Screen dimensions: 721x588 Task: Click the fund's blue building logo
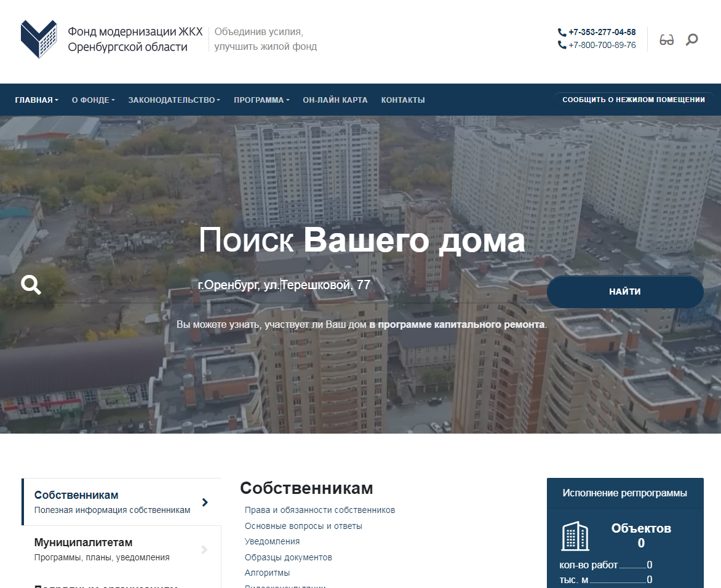pyautogui.click(x=39, y=39)
